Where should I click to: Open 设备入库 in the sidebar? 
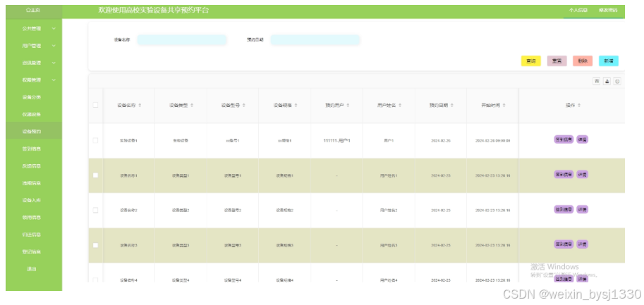[32, 200]
